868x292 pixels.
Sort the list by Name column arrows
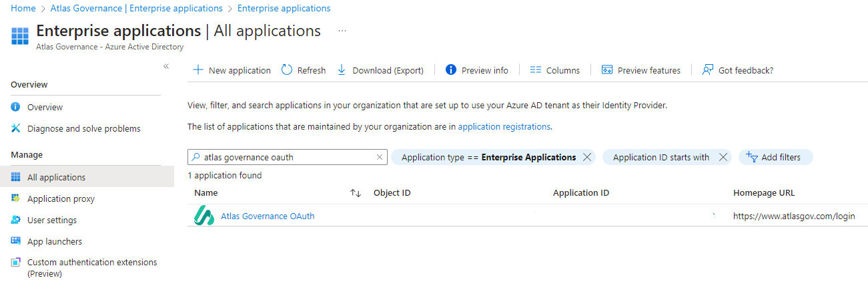click(x=355, y=193)
